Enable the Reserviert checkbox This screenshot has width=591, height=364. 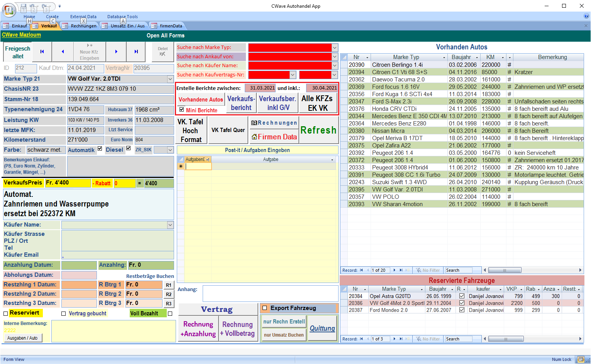click(6, 313)
